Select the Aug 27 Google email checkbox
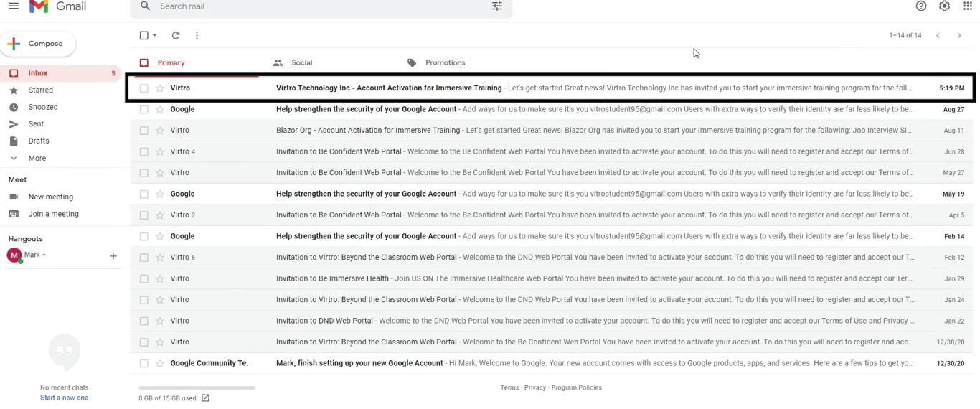Image resolution: width=980 pixels, height=409 pixels. point(144,110)
